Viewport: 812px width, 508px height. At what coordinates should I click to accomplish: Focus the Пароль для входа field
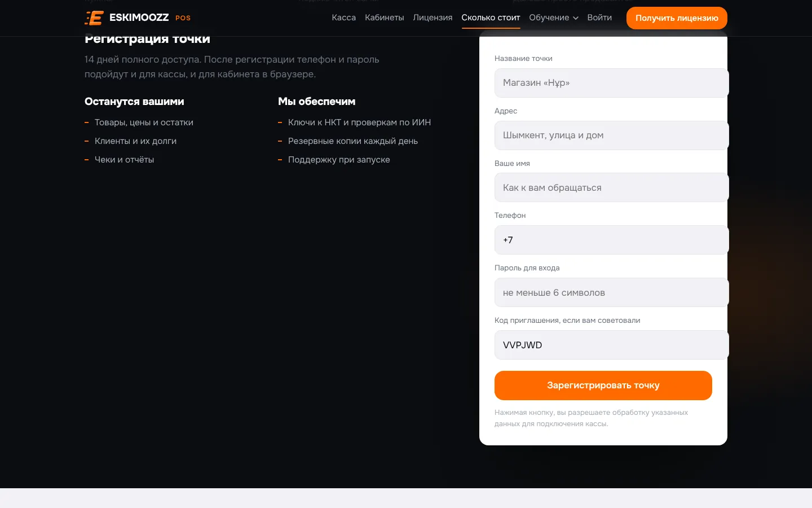(611, 292)
